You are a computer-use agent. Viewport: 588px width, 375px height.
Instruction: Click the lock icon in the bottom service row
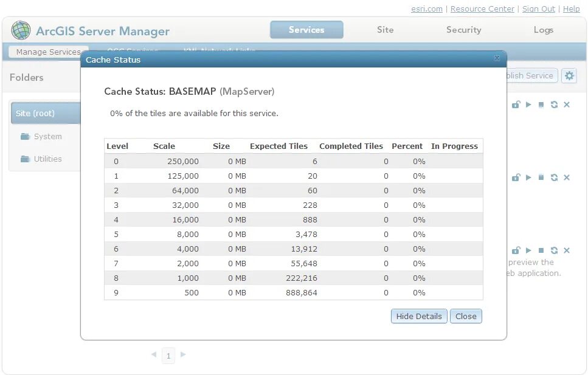[516, 250]
